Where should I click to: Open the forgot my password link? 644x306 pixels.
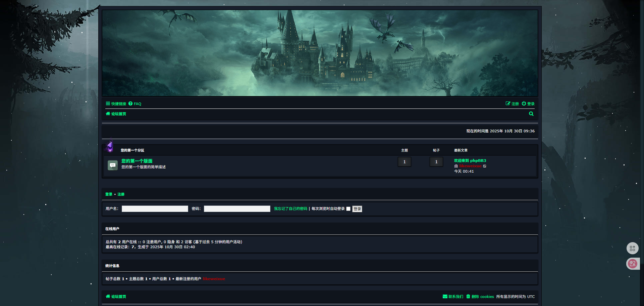point(290,209)
